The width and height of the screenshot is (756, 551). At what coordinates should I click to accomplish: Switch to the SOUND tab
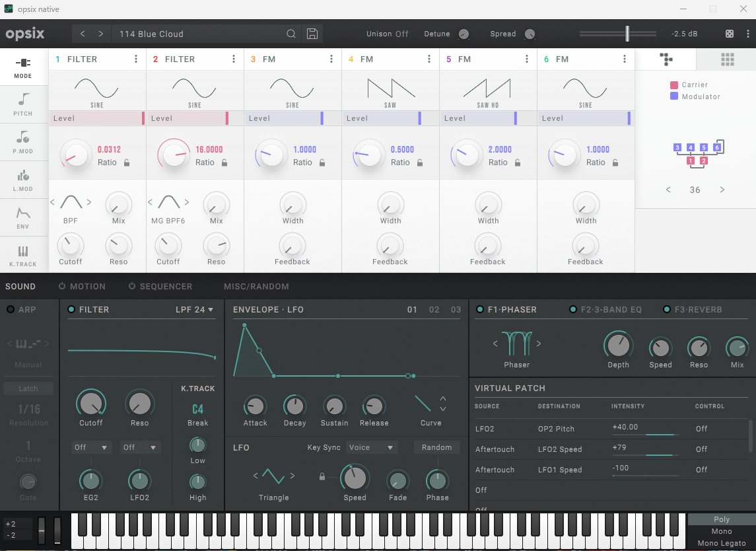tap(20, 286)
